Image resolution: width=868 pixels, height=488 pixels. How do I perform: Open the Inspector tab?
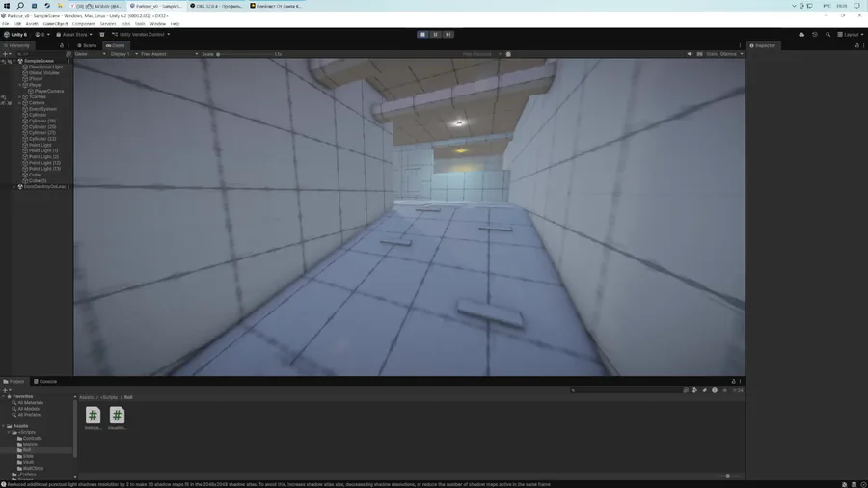(x=762, y=46)
